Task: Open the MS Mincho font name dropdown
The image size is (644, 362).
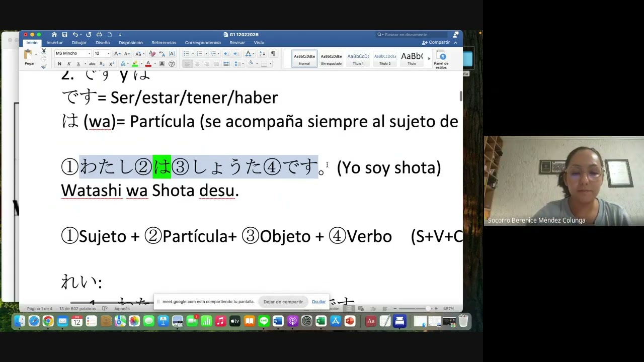Action: pos(89,53)
